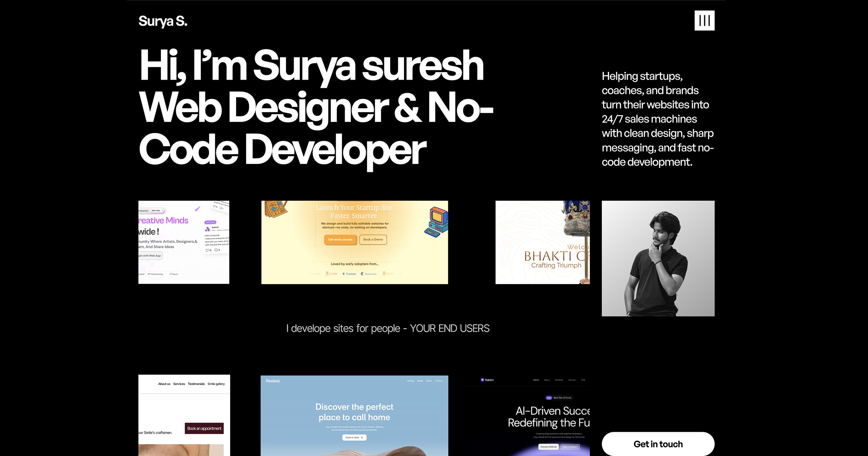Click the 'Helping startups, coaches, and brands' paragraph
The width and height of the screenshot is (868, 456).
tap(658, 119)
